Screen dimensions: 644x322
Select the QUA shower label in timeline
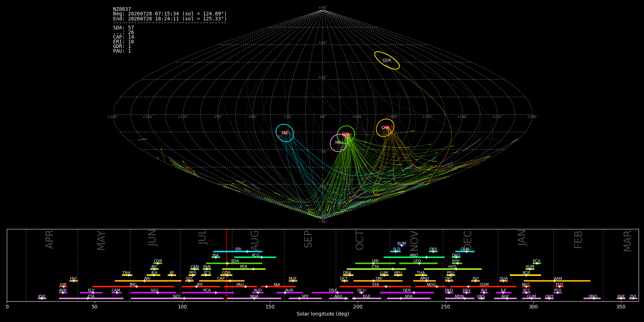click(x=504, y=279)
